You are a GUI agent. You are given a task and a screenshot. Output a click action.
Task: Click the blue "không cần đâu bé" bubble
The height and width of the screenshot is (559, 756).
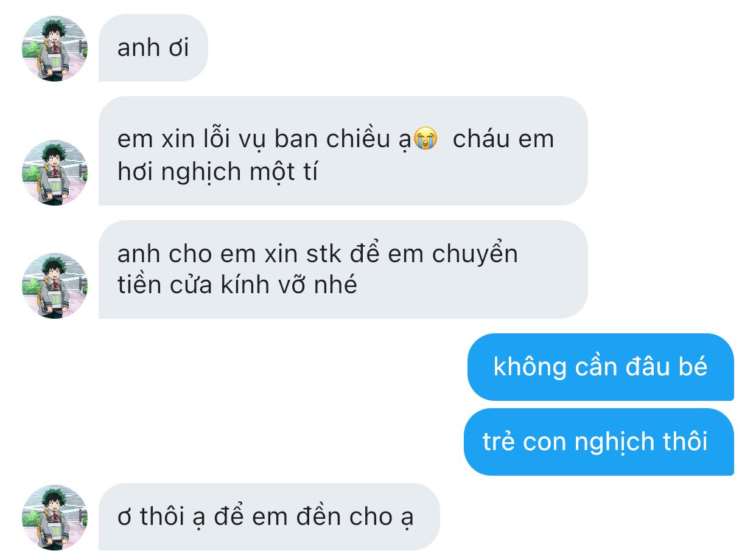pos(600,367)
